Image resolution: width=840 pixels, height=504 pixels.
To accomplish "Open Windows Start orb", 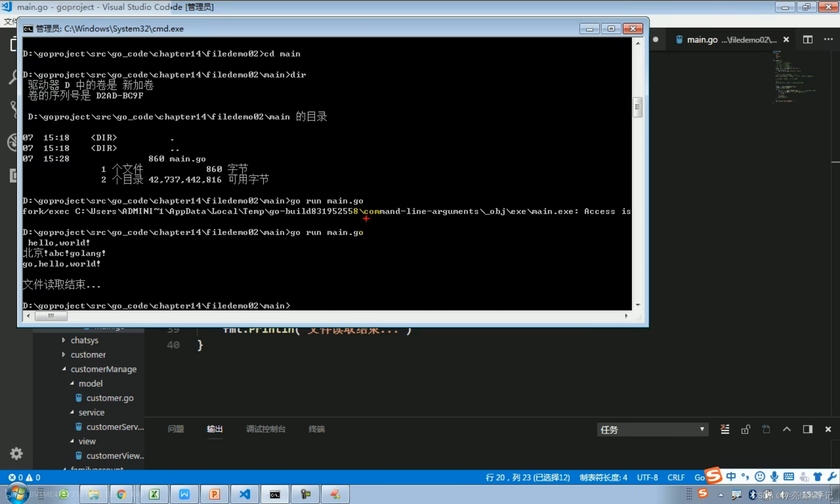I will [17, 494].
